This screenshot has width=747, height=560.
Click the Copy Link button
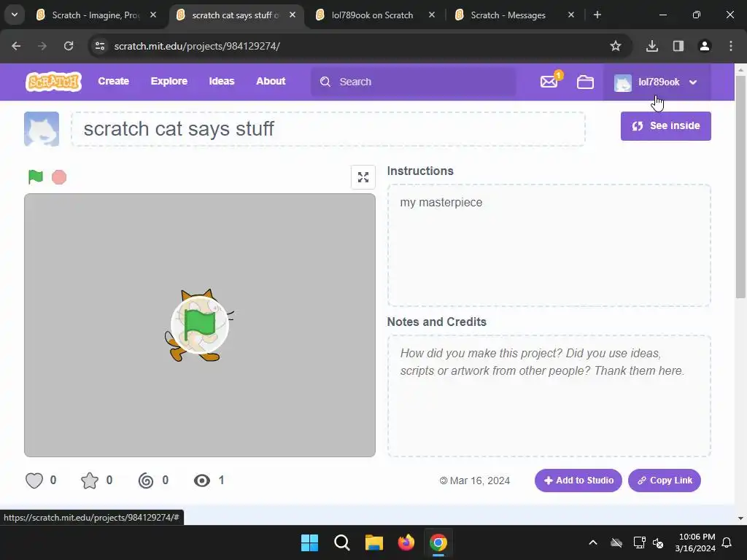tap(664, 481)
